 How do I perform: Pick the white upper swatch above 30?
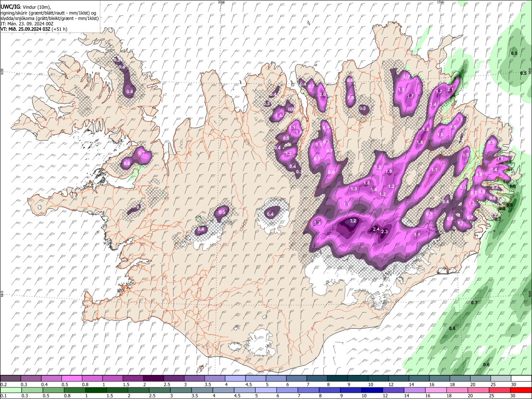click(521, 379)
